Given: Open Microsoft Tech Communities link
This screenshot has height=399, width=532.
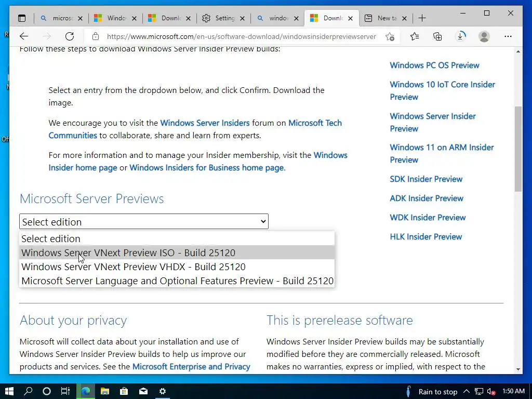Looking at the screenshot, I should coord(315,123).
